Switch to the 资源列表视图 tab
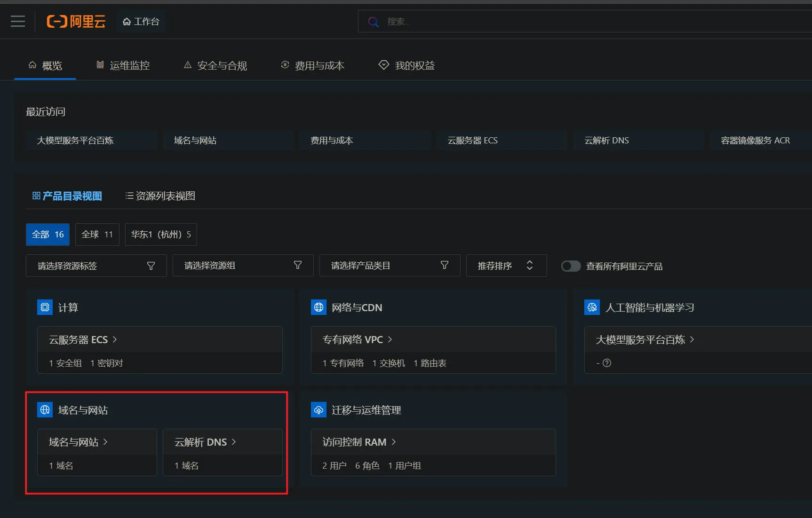812x518 pixels. (x=160, y=196)
